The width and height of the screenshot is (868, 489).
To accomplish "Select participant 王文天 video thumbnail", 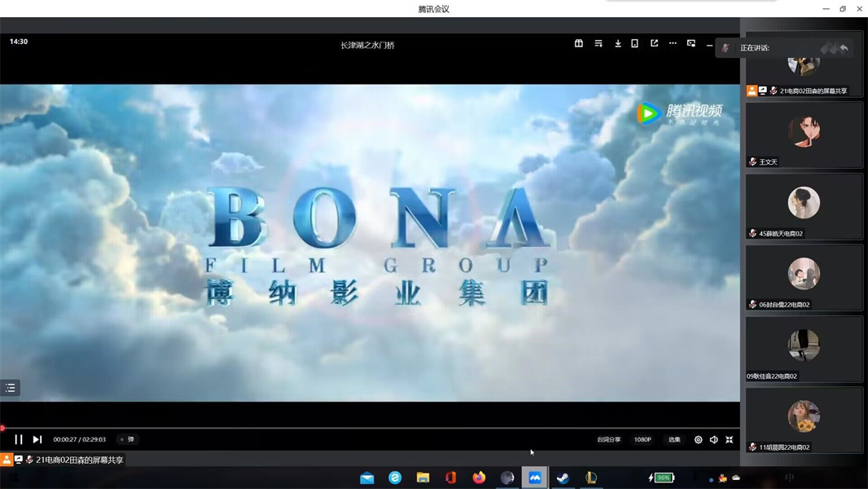I will coord(804,134).
